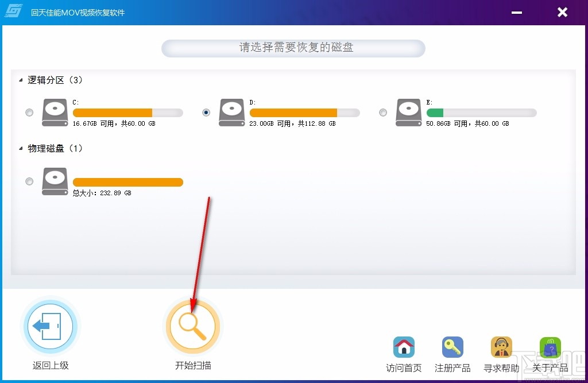
Task: Open 寻求帮助 via the support icon
Action: pos(501,347)
